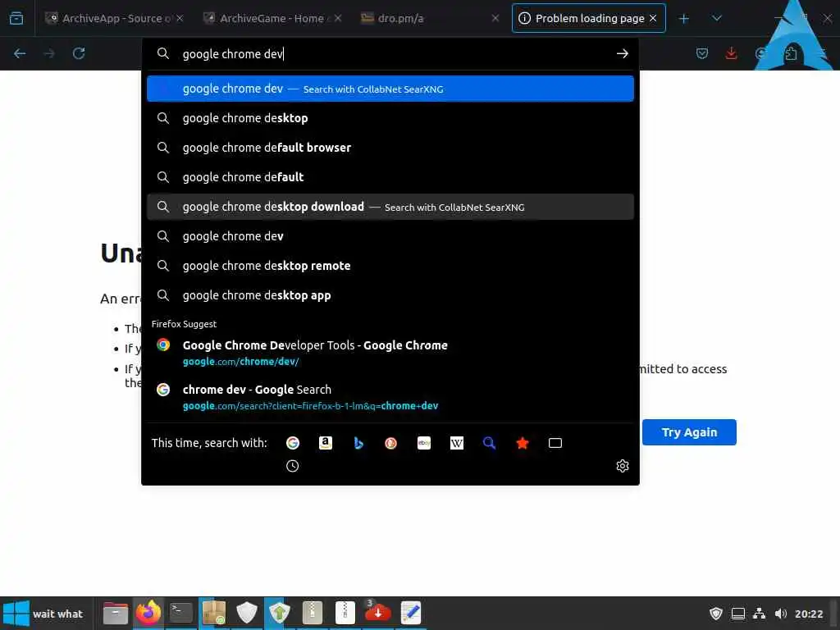
Task: Close the Problem loading page tab
Action: [x=653, y=18]
